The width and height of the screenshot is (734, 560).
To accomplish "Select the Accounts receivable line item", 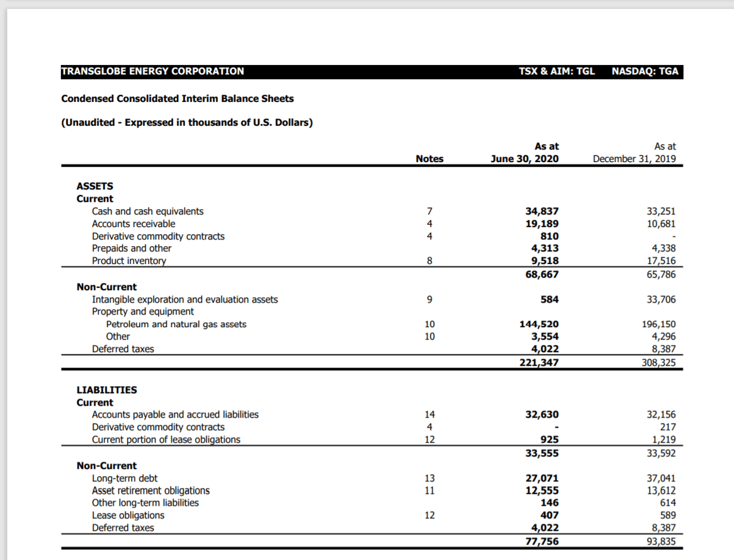I will (x=134, y=223).
